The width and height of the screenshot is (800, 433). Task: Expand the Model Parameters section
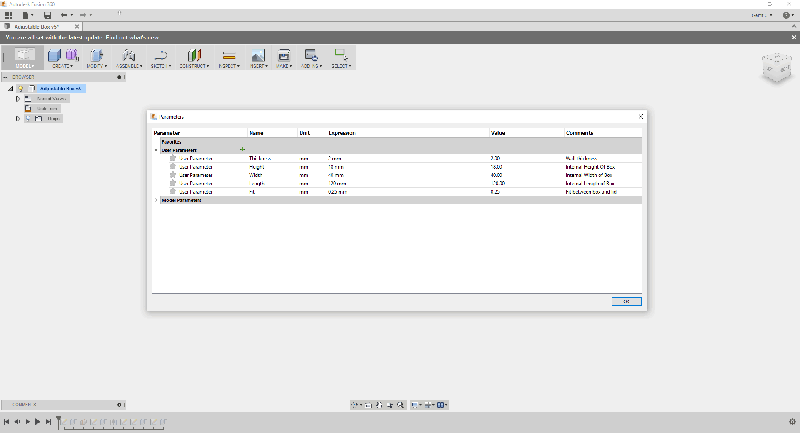pos(155,200)
